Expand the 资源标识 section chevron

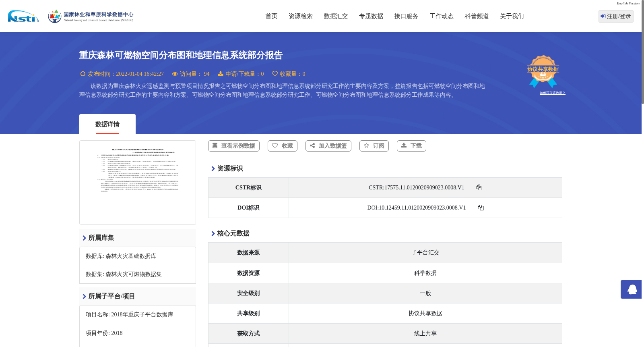[213, 168]
